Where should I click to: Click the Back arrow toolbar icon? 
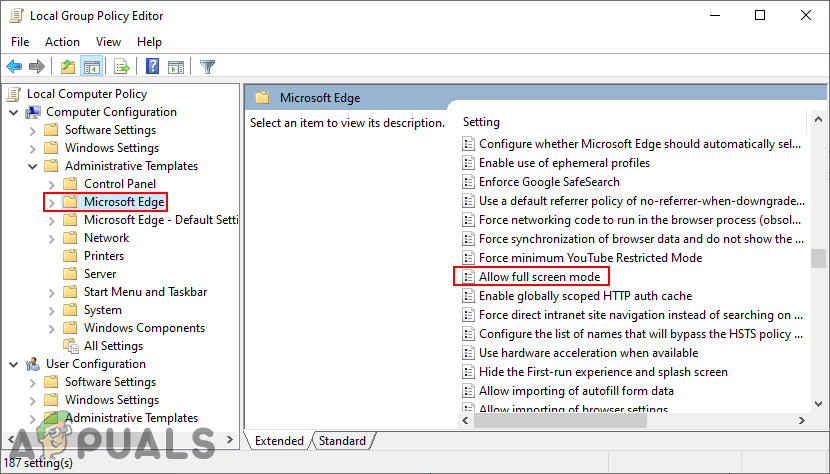[x=14, y=67]
